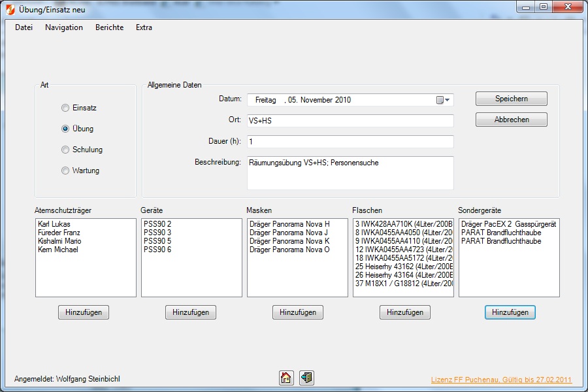Select bottle 37 M18X1 / G18812
The width and height of the screenshot is (588, 392).
404,284
